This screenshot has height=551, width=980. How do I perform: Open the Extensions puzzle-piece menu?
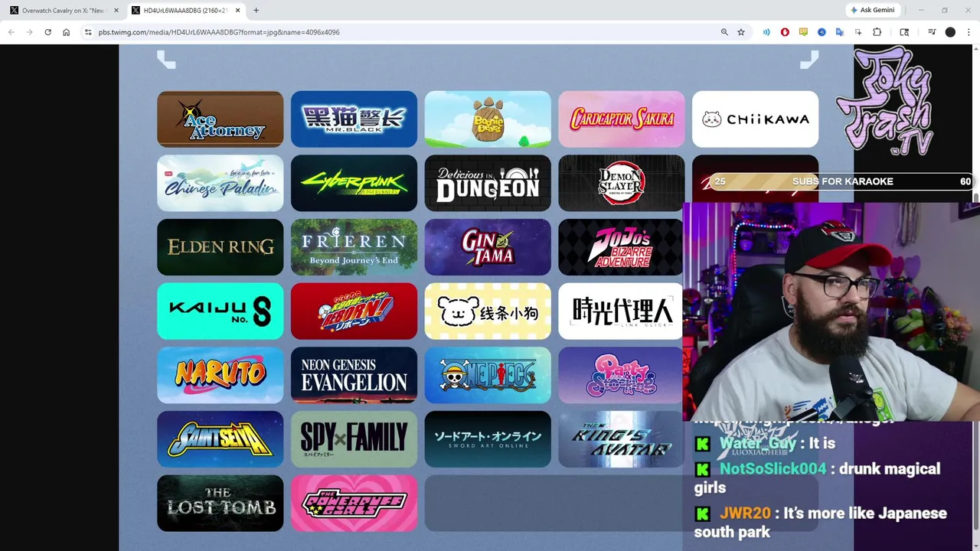(x=877, y=32)
